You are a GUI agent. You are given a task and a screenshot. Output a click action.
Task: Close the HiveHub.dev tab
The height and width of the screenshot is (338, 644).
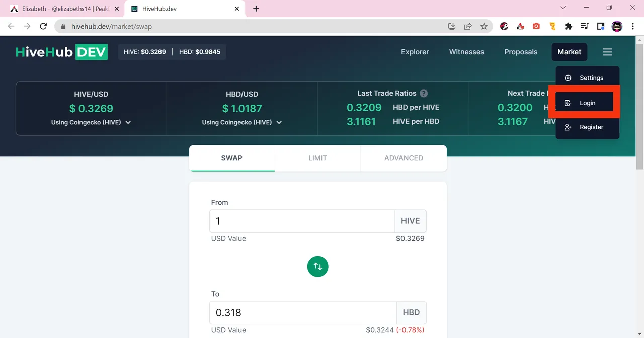[237, 9]
